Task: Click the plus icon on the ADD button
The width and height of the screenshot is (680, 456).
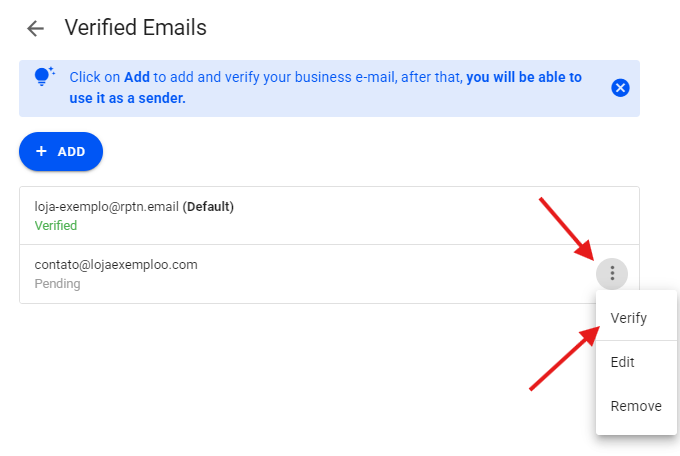Action: pyautogui.click(x=41, y=151)
